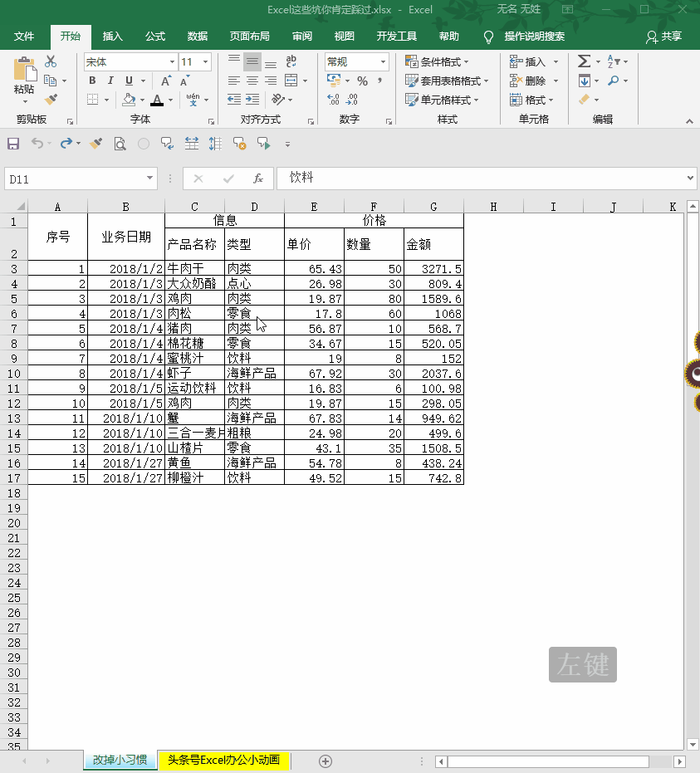Expand the 单元格样式 dropdown
This screenshot has height=773, width=700.
coord(476,100)
